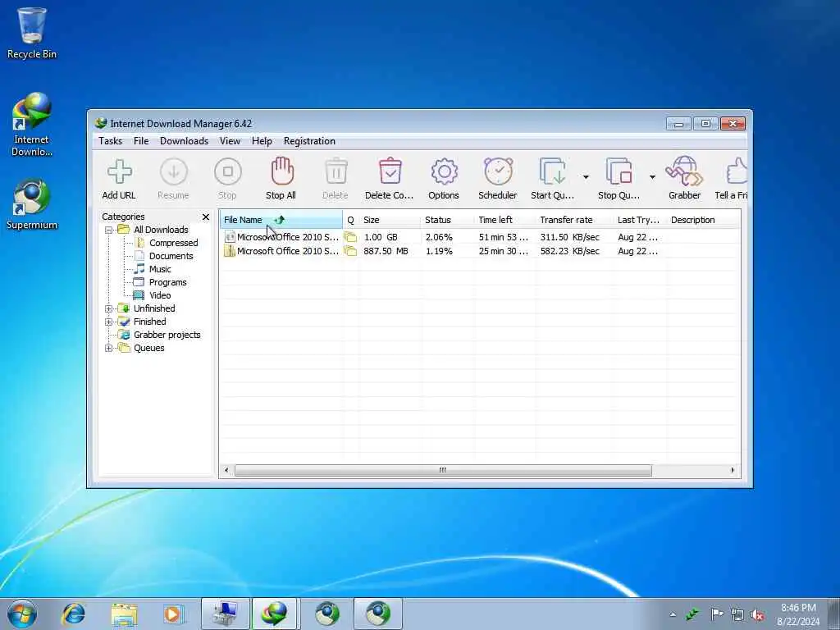840x630 pixels.
Task: Sort by Transfer rate column header
Action: click(x=574, y=220)
